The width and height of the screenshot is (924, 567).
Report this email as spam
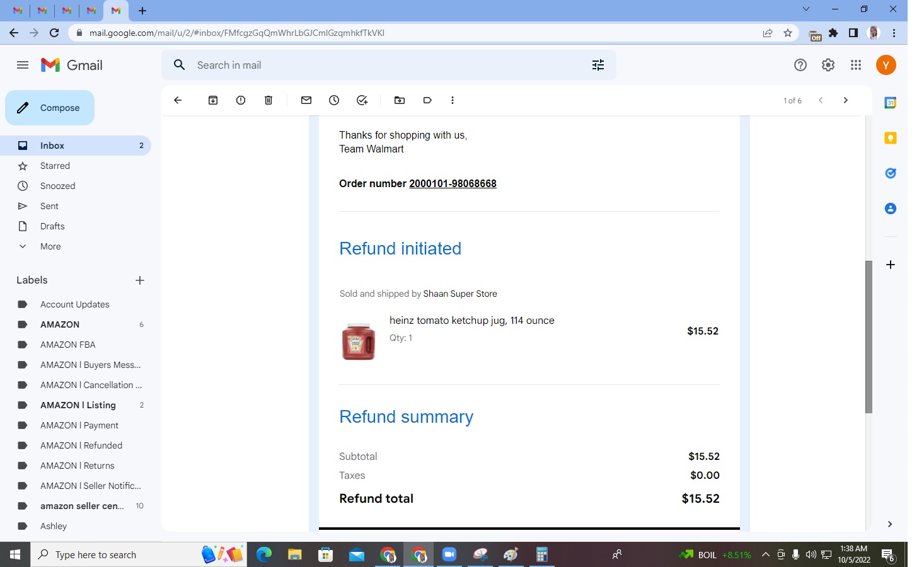pos(241,100)
